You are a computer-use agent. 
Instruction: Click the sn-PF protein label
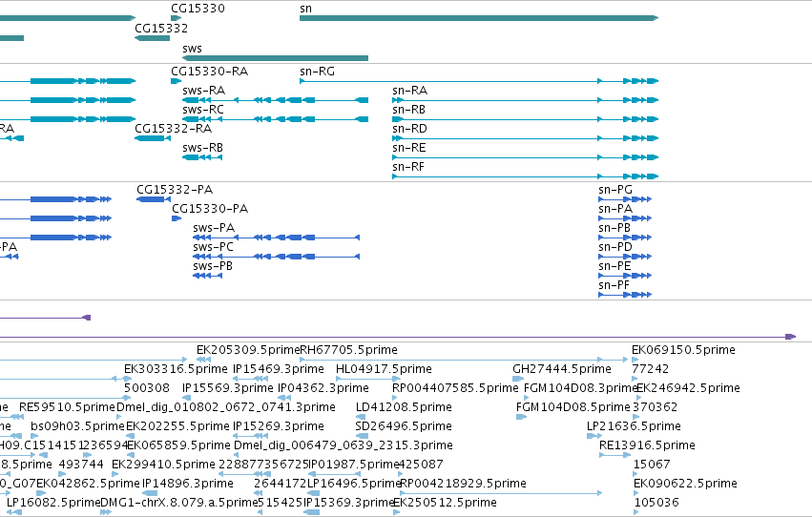pyautogui.click(x=614, y=285)
